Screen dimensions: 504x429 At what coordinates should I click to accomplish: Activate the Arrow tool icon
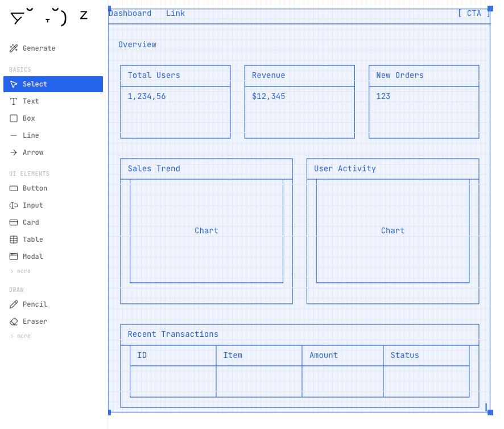[x=14, y=152]
